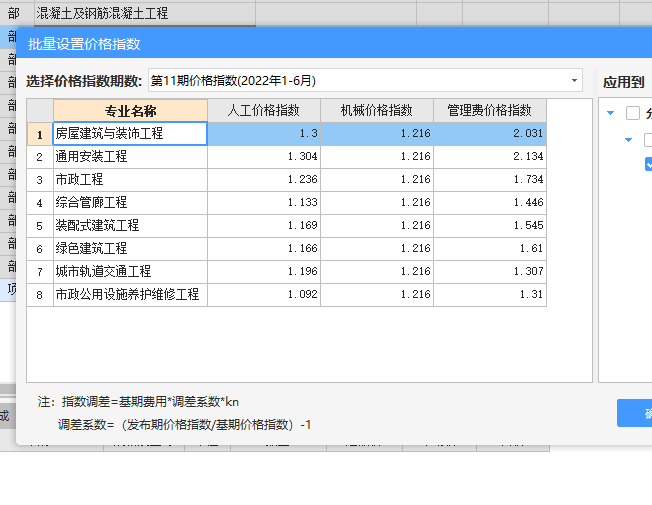Click labor index value 1.236
The image size is (652, 505).
264,180
